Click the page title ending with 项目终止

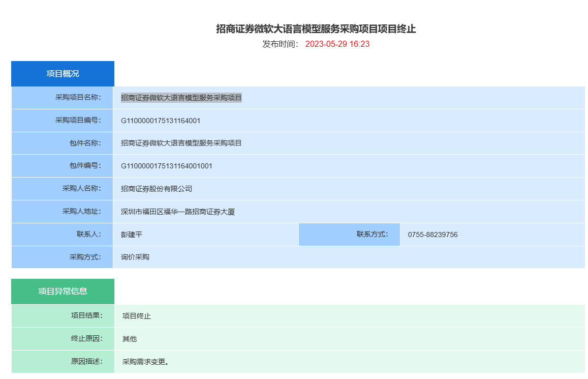(316, 29)
